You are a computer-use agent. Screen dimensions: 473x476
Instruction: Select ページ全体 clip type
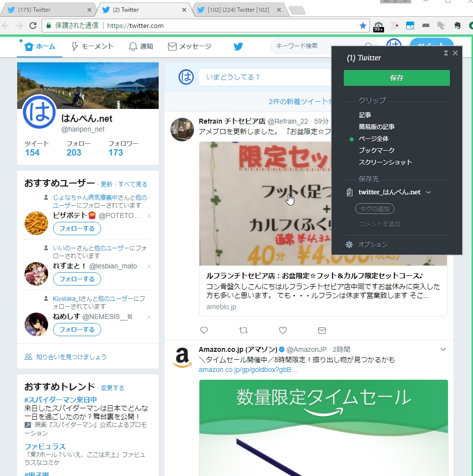point(374,139)
